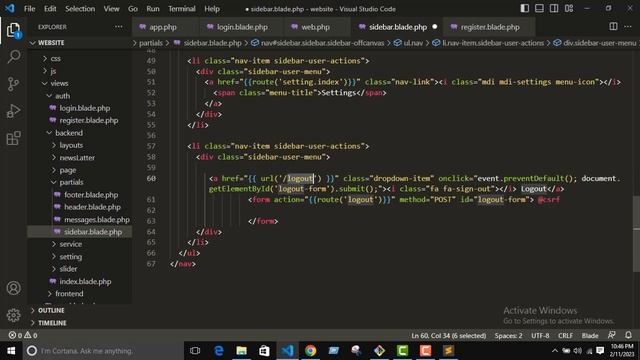Change indentation via Spaces: 2
The width and height of the screenshot is (640, 360).
(508, 336)
